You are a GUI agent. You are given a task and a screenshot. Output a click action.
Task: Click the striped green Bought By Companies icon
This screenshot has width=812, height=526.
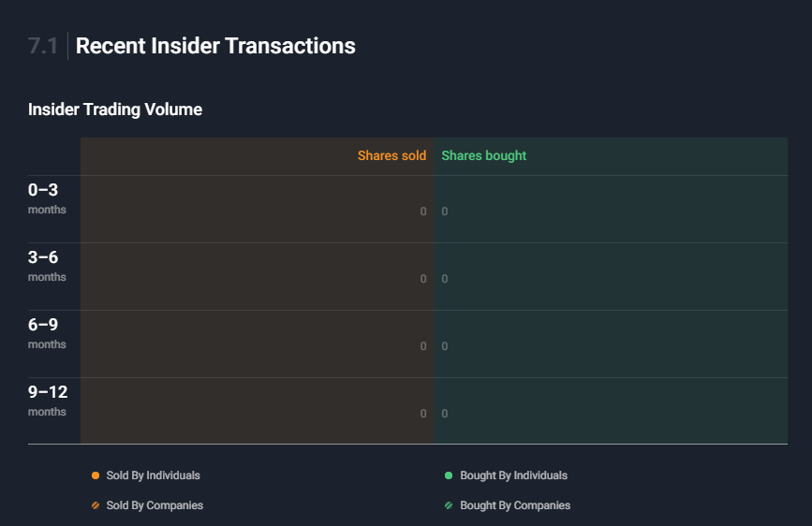pos(449,505)
